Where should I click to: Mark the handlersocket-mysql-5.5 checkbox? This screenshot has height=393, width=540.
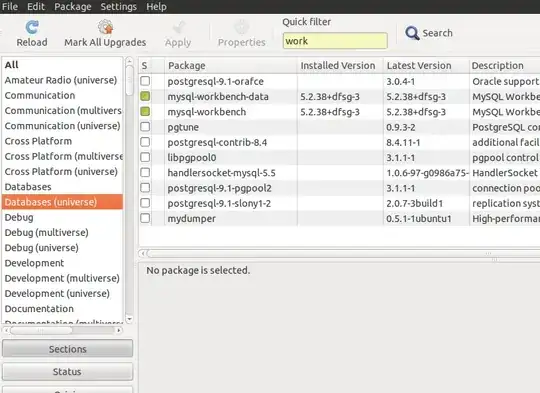tap(145, 172)
